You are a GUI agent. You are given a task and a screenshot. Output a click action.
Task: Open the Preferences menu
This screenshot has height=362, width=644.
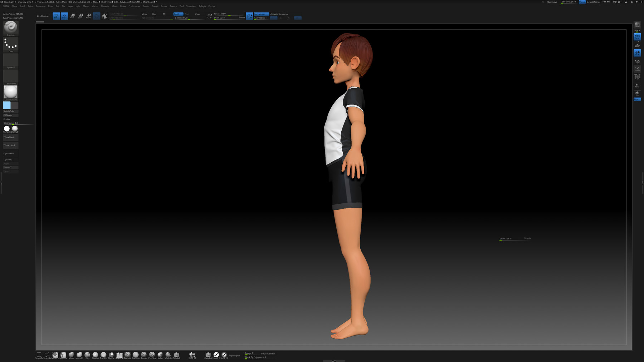pos(134,6)
